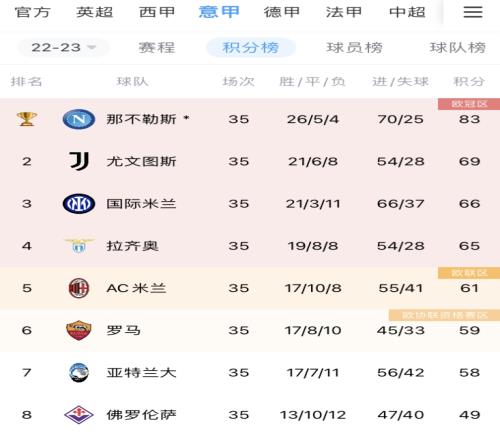Tap the AC Milan team logo
The width and height of the screenshot is (500, 440).
coord(79,288)
